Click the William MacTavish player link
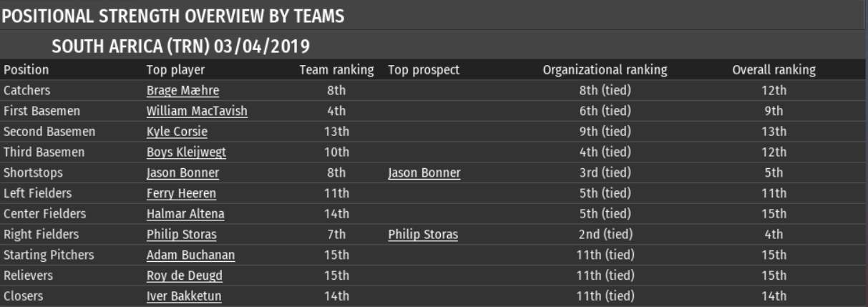 197,111
